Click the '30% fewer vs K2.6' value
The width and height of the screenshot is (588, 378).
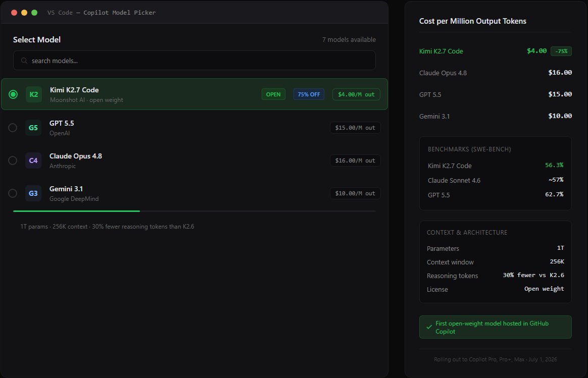(x=533, y=276)
